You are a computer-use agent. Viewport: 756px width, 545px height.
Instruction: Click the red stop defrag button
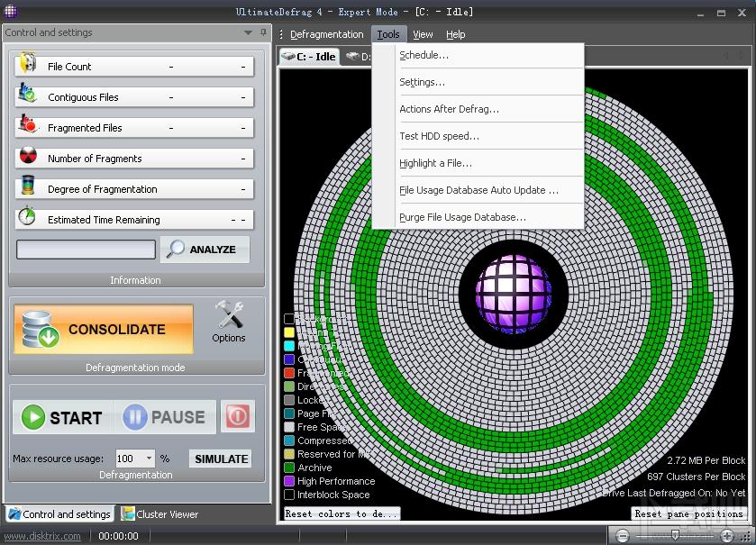[237, 416]
